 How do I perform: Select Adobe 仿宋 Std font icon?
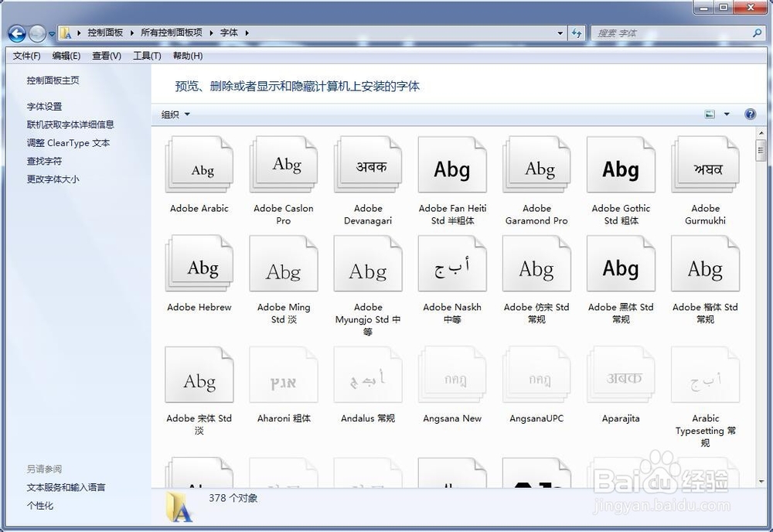pyautogui.click(x=536, y=264)
